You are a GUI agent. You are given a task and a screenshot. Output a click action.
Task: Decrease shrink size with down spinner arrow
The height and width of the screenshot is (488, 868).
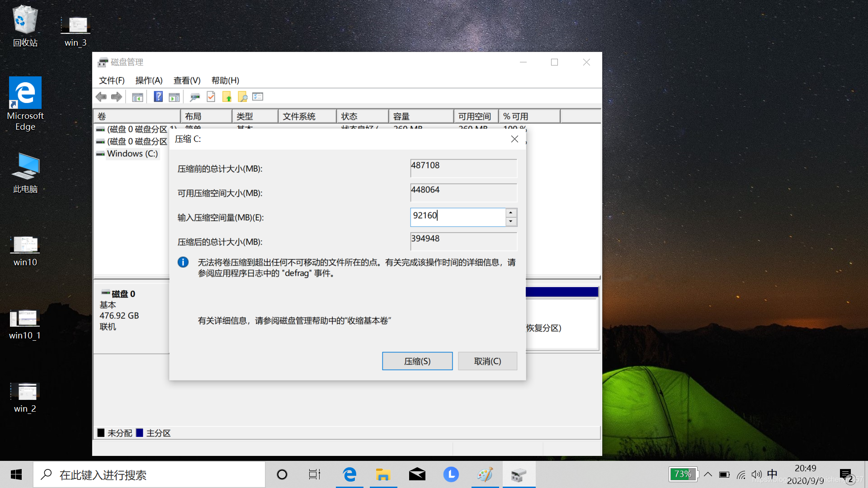coord(511,221)
